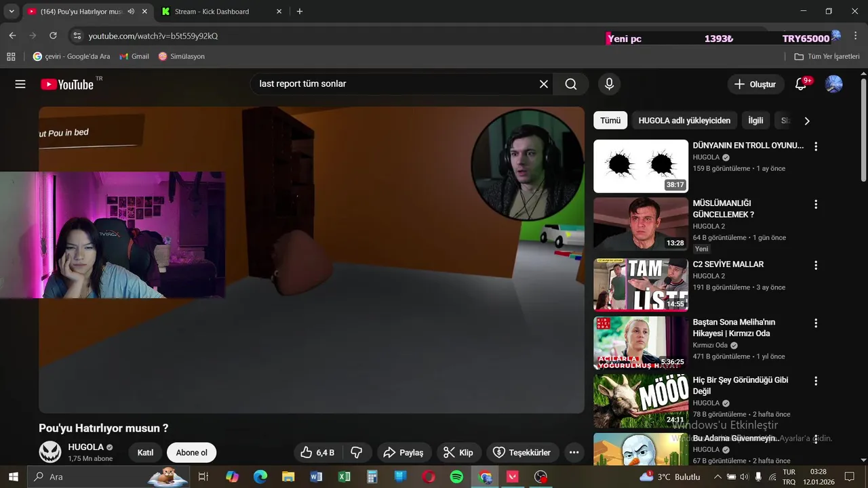Start voice search with microphone
The height and width of the screenshot is (488, 868).
609,84
